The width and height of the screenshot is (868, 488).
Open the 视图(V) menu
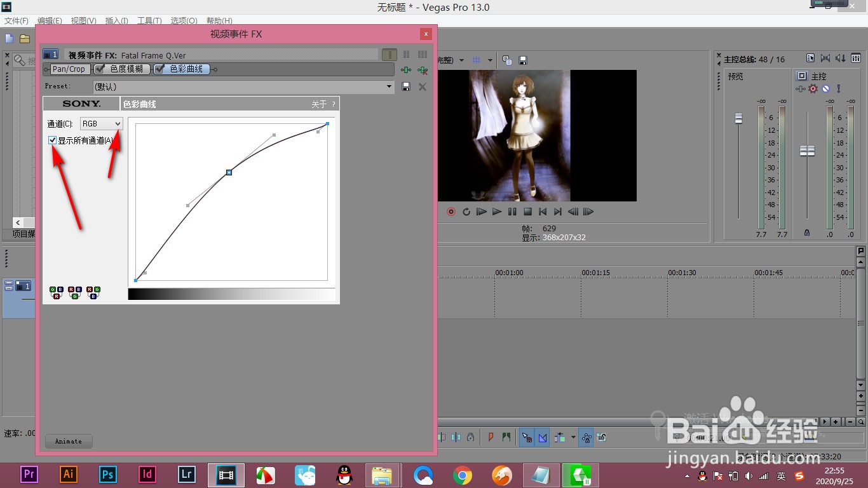tap(84, 21)
